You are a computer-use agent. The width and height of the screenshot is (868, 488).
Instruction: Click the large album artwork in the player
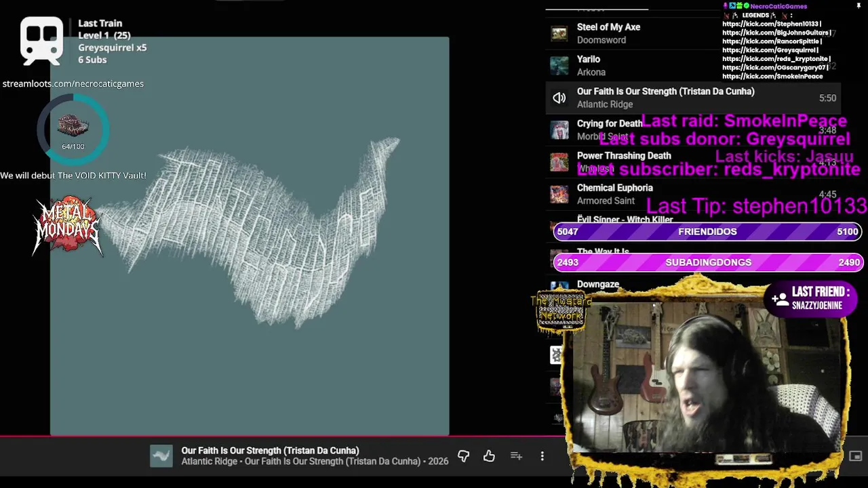pyautogui.click(x=250, y=236)
